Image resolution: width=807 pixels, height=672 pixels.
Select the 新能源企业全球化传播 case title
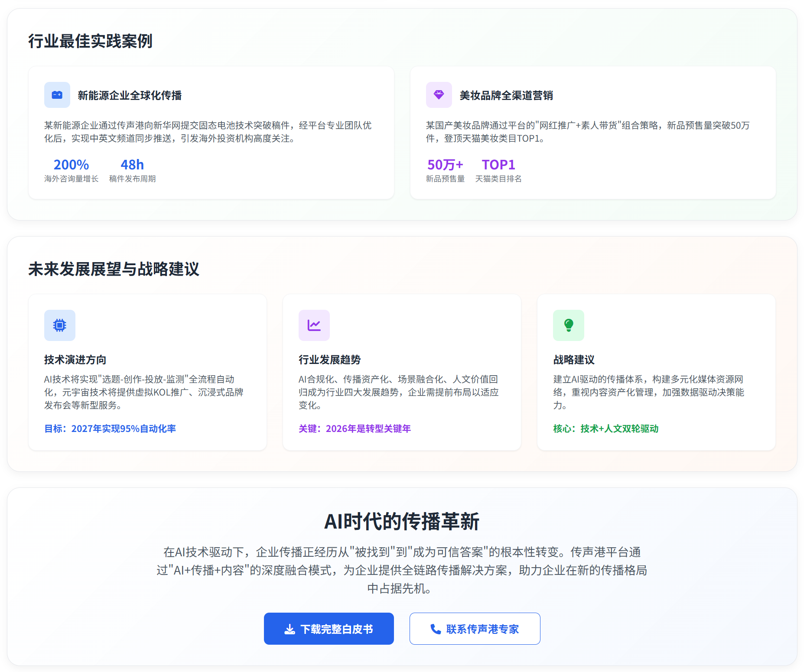pyautogui.click(x=130, y=95)
